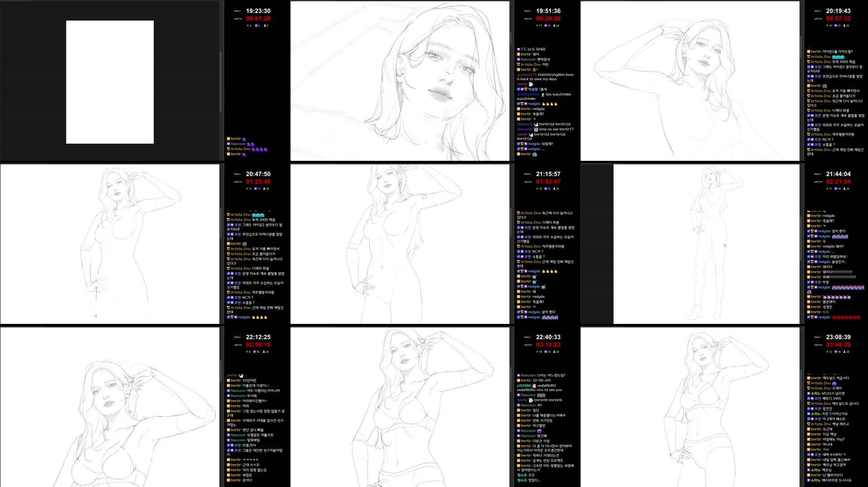The image size is (868, 487).
Task: Click the red uptime timer 00:01:20
Action: [x=258, y=19]
